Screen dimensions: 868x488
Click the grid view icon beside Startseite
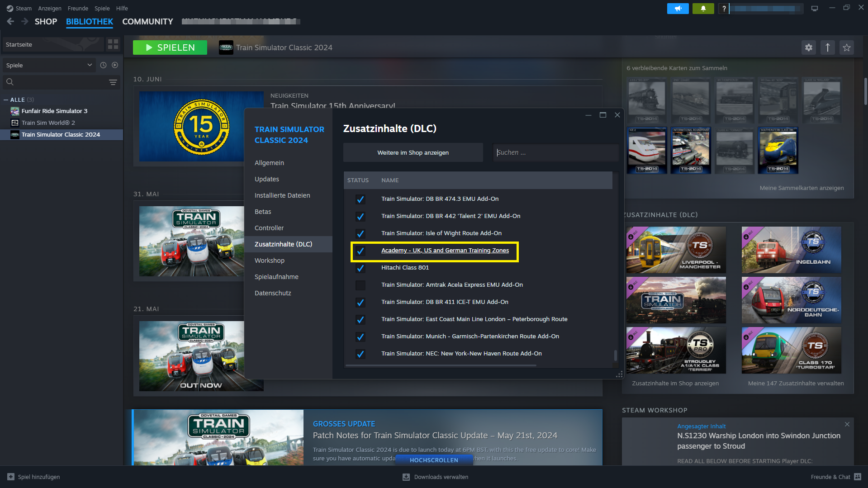(113, 44)
